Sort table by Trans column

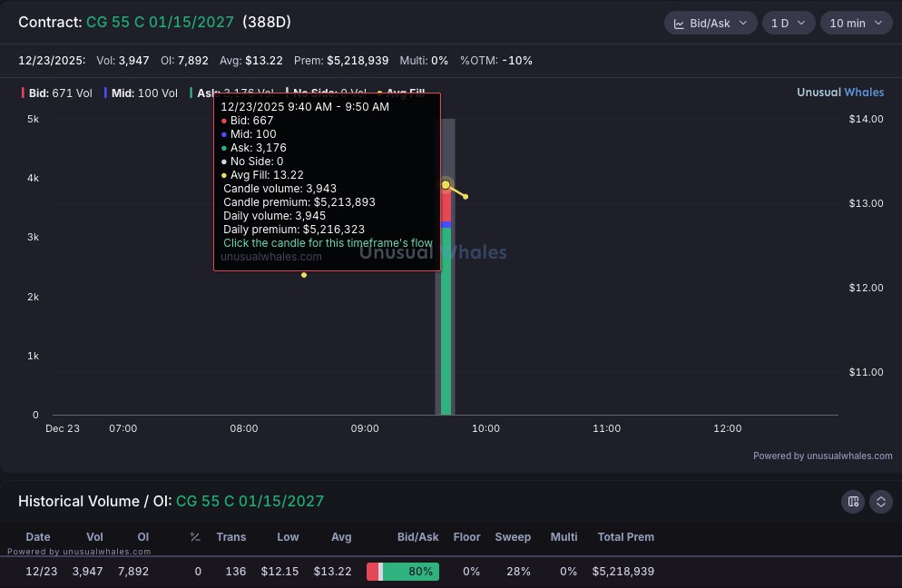[x=231, y=537]
